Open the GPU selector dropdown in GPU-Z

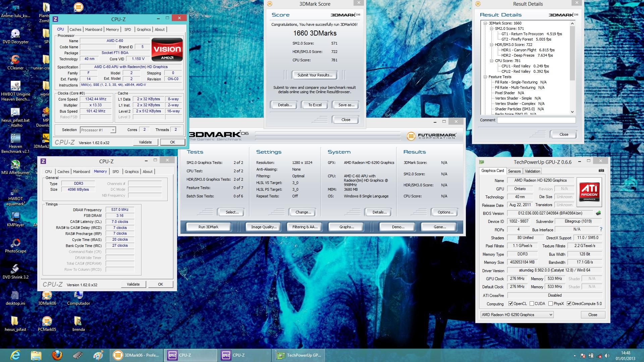click(x=517, y=315)
